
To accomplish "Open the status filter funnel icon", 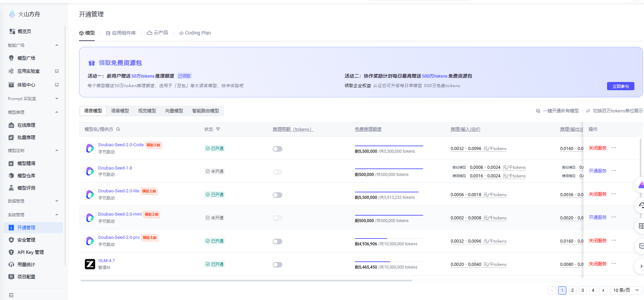I will point(218,129).
